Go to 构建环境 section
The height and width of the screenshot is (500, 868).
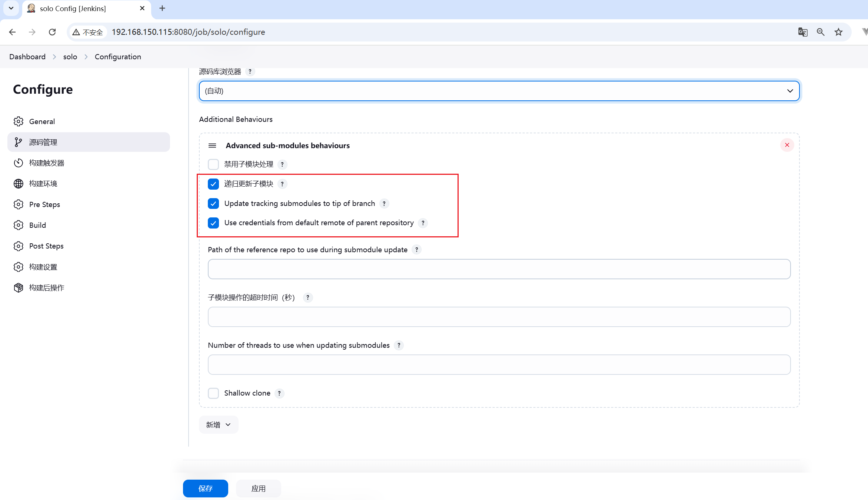[89, 184]
